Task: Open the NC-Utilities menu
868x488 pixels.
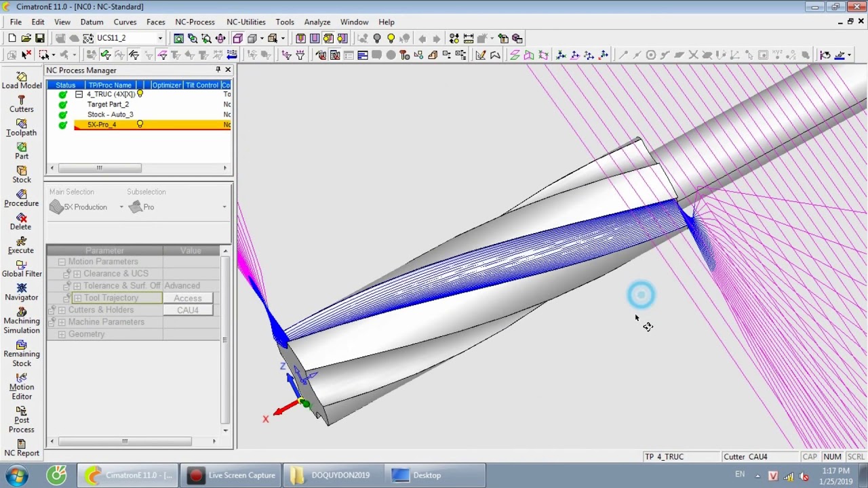Action: pos(246,22)
